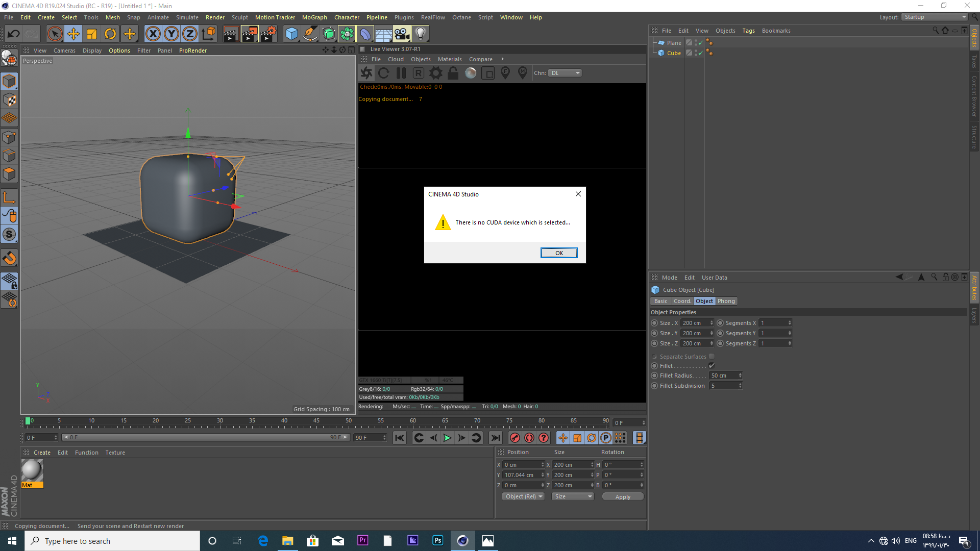Toggle Fillet checkbox on Cube object
The image size is (980, 551).
pyautogui.click(x=712, y=365)
